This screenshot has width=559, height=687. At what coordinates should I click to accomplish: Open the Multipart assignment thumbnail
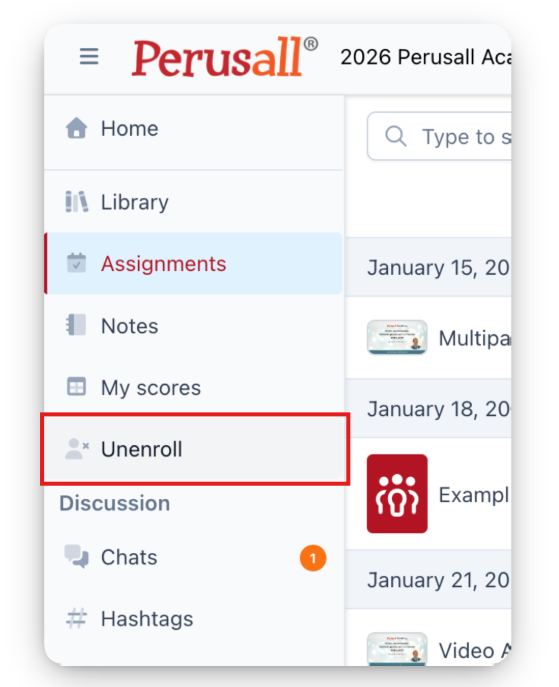pyautogui.click(x=397, y=337)
